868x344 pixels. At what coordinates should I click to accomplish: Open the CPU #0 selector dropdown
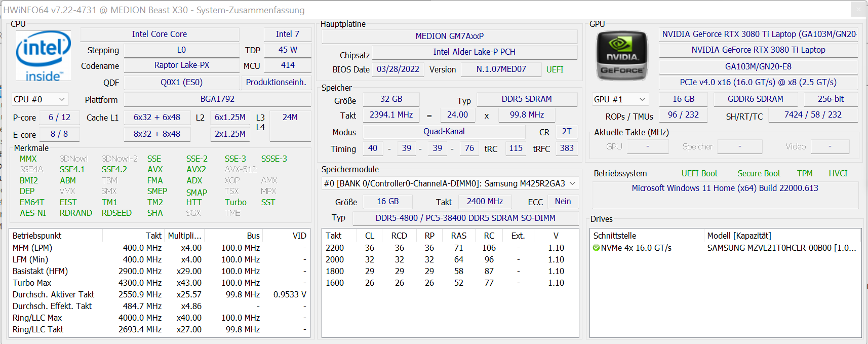40,99
